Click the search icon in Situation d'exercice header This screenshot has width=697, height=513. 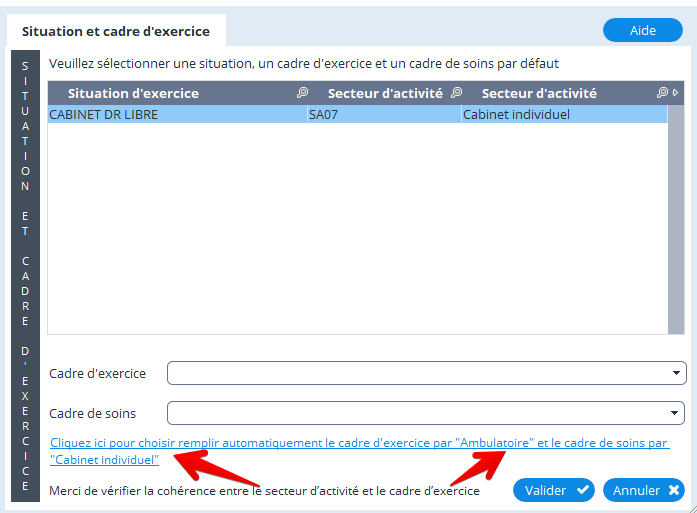tap(302, 93)
